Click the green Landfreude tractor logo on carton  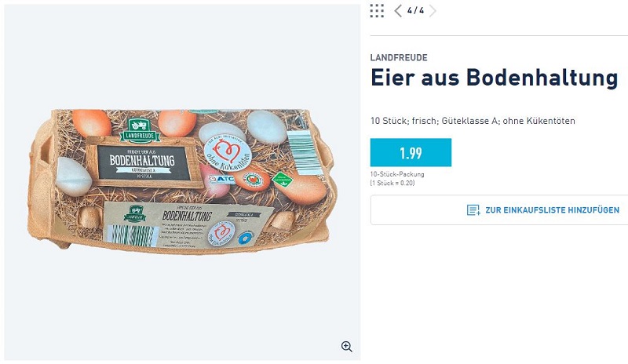[x=140, y=130]
